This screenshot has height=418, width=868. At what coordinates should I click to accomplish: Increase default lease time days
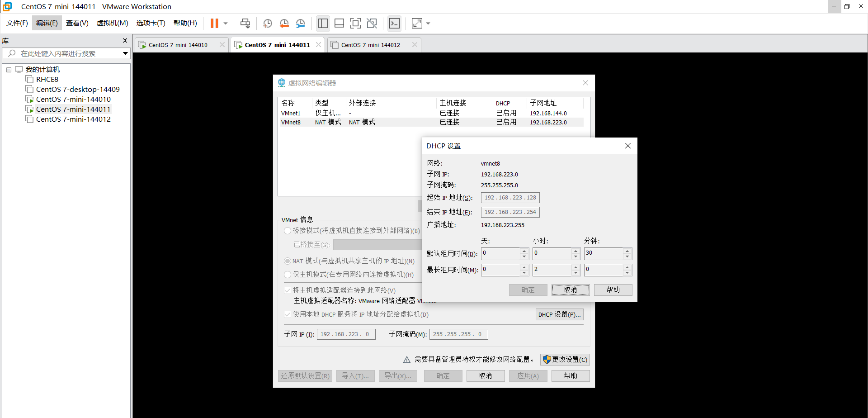click(x=524, y=251)
